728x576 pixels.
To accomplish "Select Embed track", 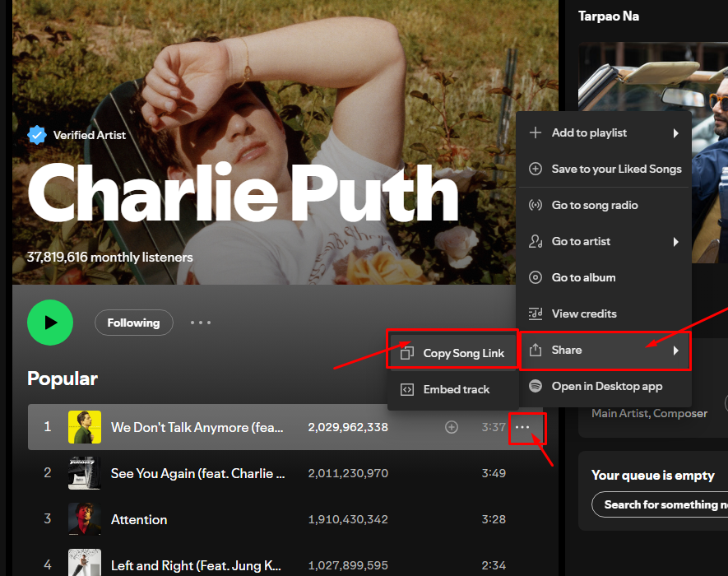I will (452, 389).
